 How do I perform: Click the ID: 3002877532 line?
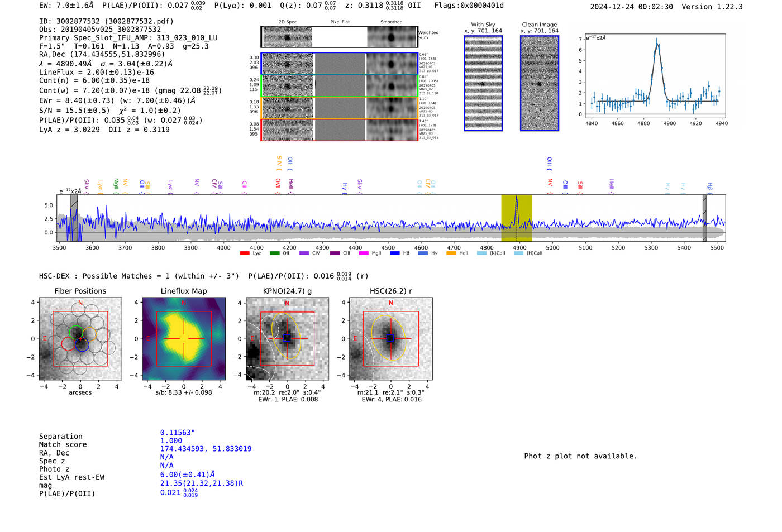click(106, 21)
